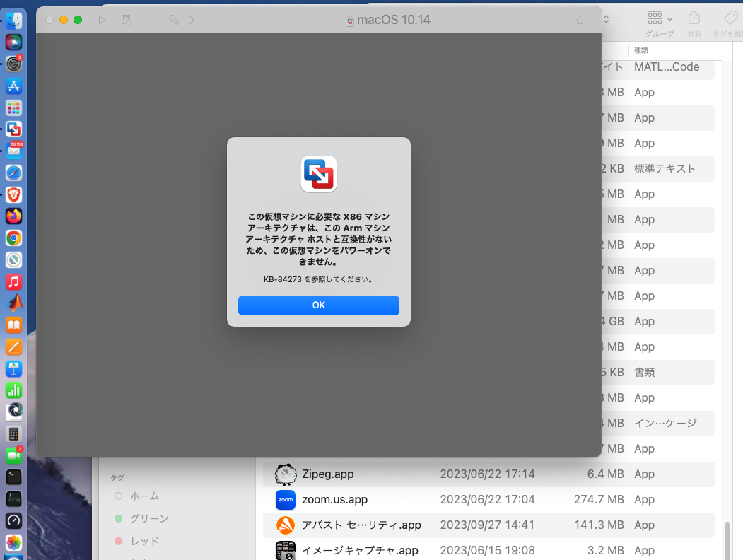Viewport: 743px width, 560px height.
Task: Click the MATL...Code kind cell in Finder
Action: pyautogui.click(x=667, y=66)
